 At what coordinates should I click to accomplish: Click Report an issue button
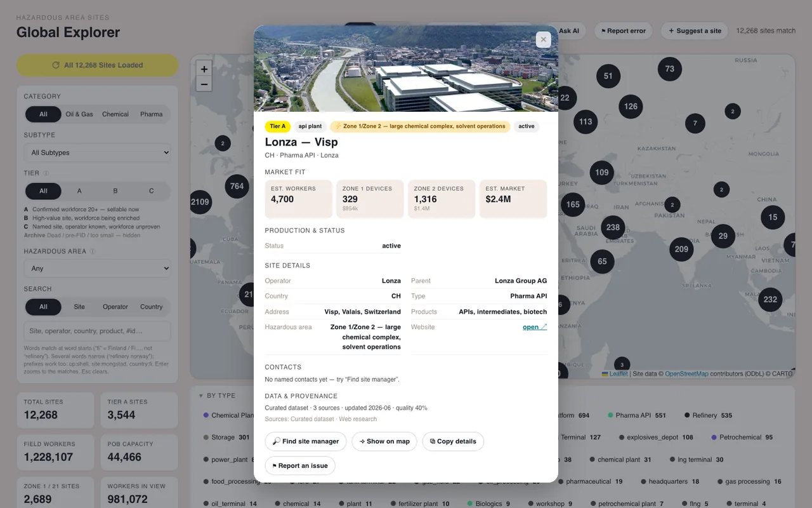(300, 465)
